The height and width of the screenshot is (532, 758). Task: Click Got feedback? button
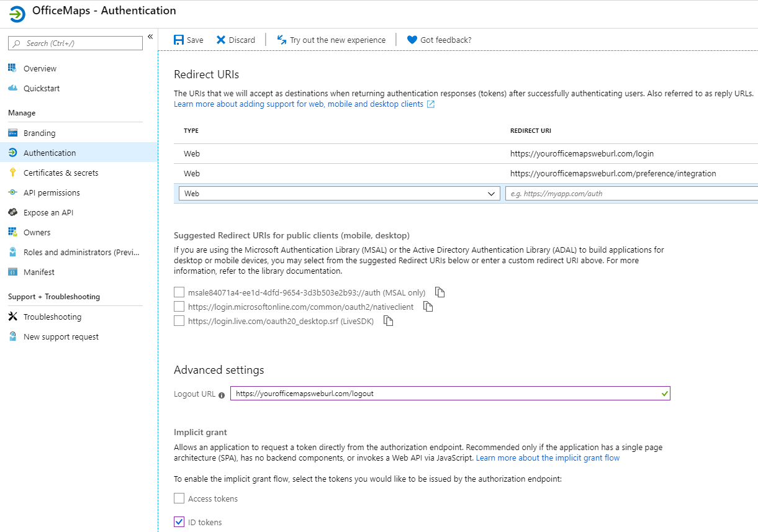click(439, 40)
